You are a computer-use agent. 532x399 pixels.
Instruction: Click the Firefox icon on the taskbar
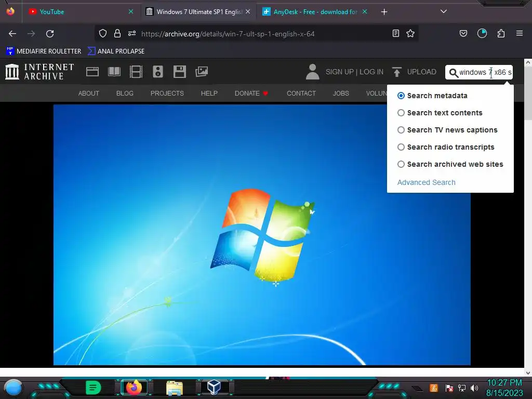click(134, 387)
